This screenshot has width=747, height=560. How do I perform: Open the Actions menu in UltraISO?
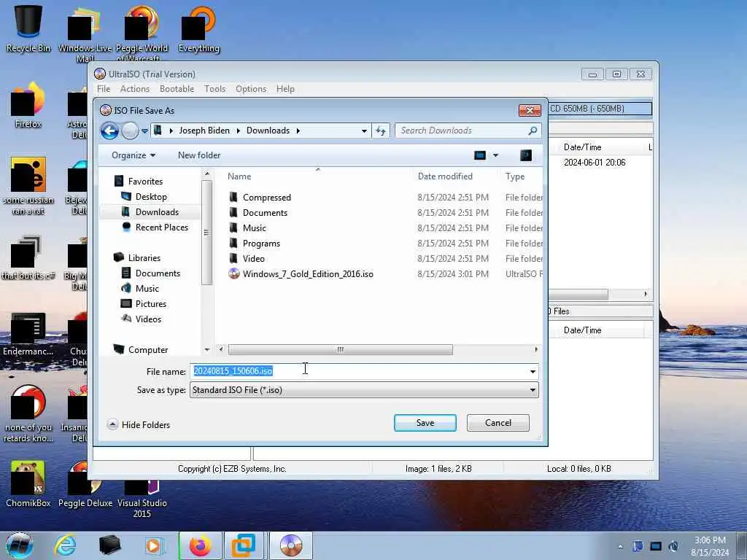click(135, 89)
